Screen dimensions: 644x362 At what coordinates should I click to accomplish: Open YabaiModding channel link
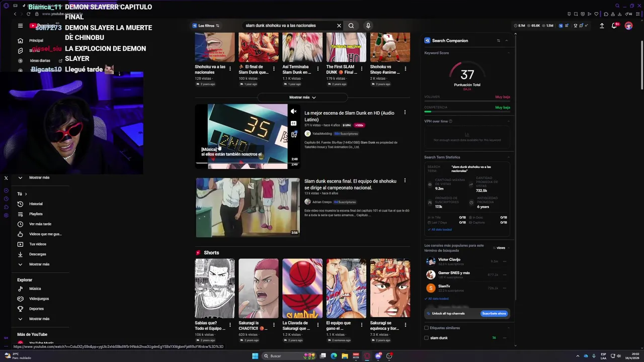click(x=322, y=134)
